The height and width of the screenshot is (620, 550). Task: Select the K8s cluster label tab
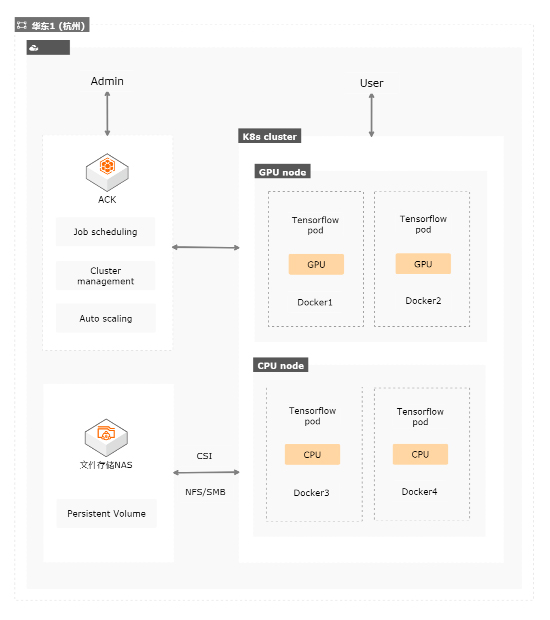269,136
